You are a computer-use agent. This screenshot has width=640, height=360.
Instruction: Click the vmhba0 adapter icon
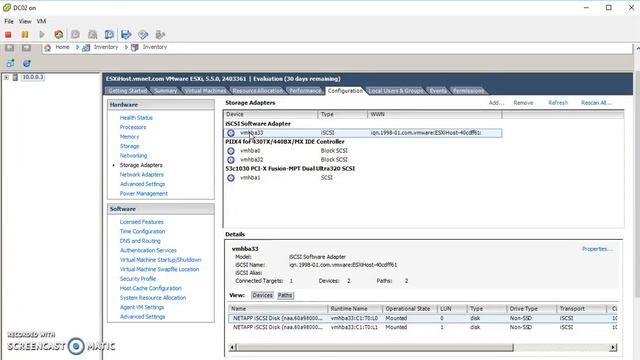tap(231, 151)
